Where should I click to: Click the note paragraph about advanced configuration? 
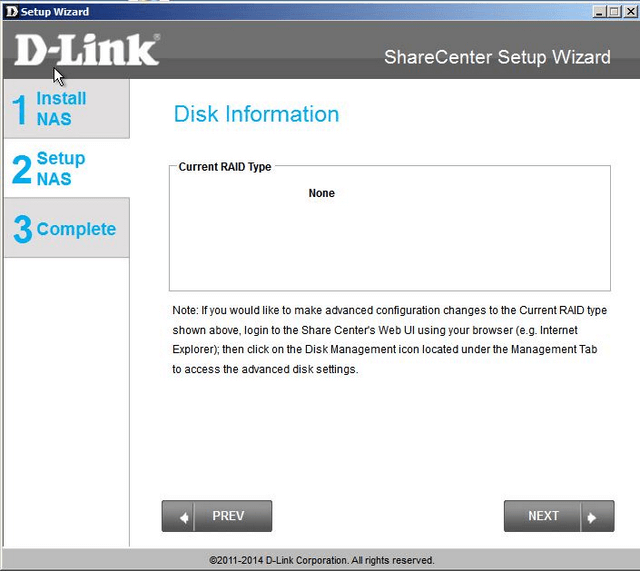click(389, 340)
